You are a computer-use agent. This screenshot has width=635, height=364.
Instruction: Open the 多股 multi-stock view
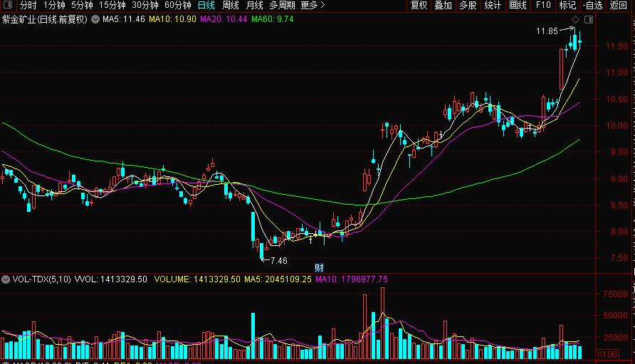click(x=468, y=5)
